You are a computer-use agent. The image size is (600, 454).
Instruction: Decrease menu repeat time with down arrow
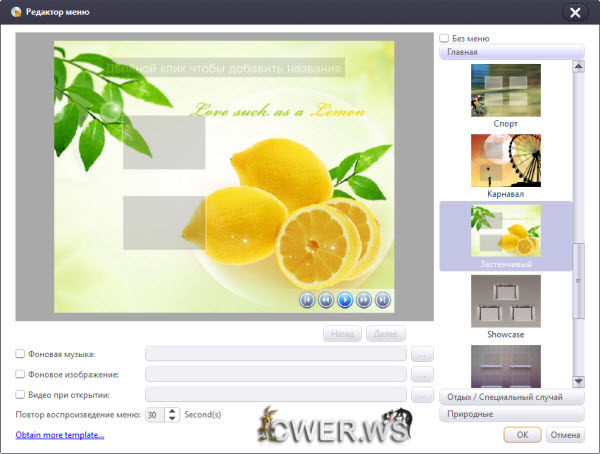[172, 418]
